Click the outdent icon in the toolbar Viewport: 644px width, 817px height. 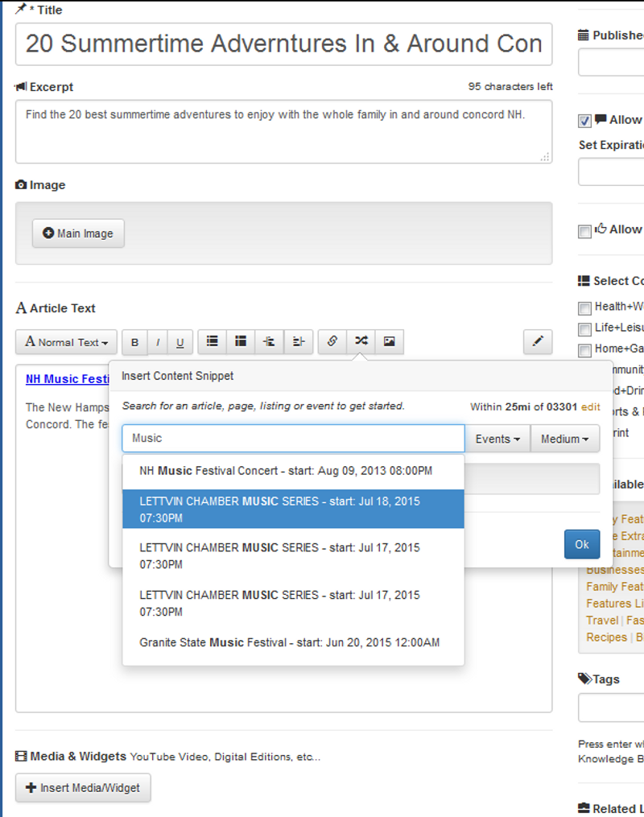pos(270,342)
